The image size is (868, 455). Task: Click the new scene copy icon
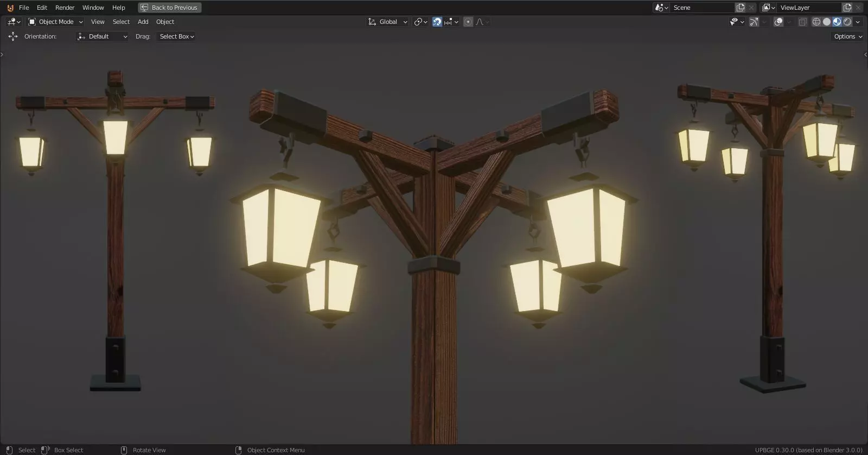740,8
